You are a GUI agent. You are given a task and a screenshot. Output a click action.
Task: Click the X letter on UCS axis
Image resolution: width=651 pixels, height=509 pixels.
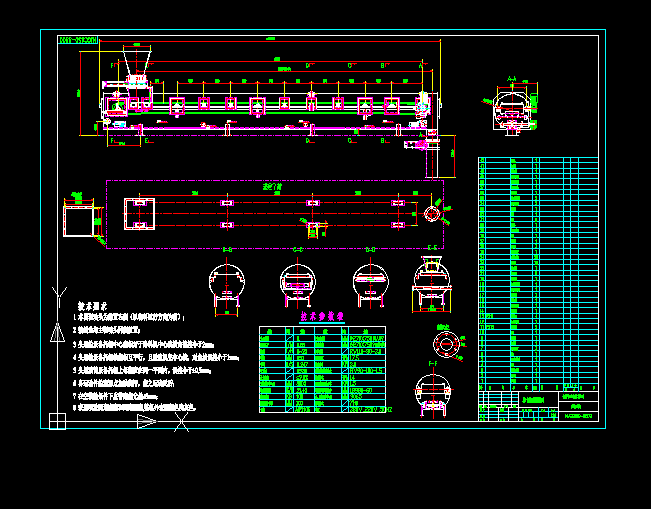(x=181, y=422)
